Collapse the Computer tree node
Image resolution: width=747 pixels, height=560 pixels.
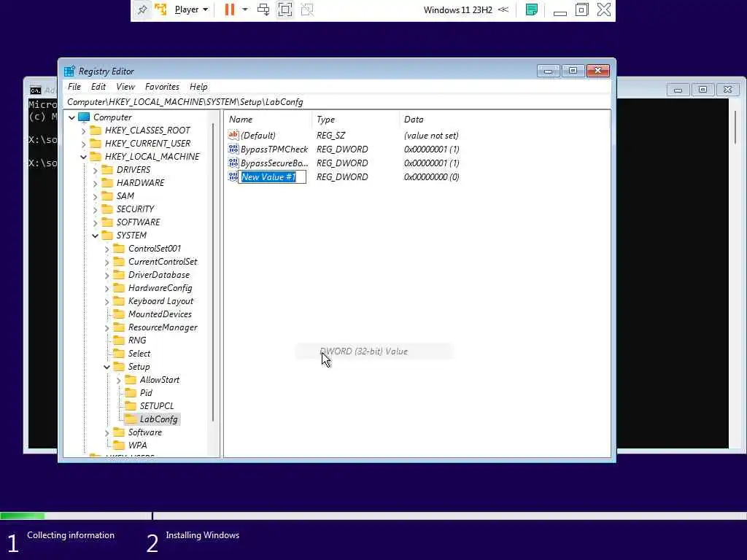(71, 117)
